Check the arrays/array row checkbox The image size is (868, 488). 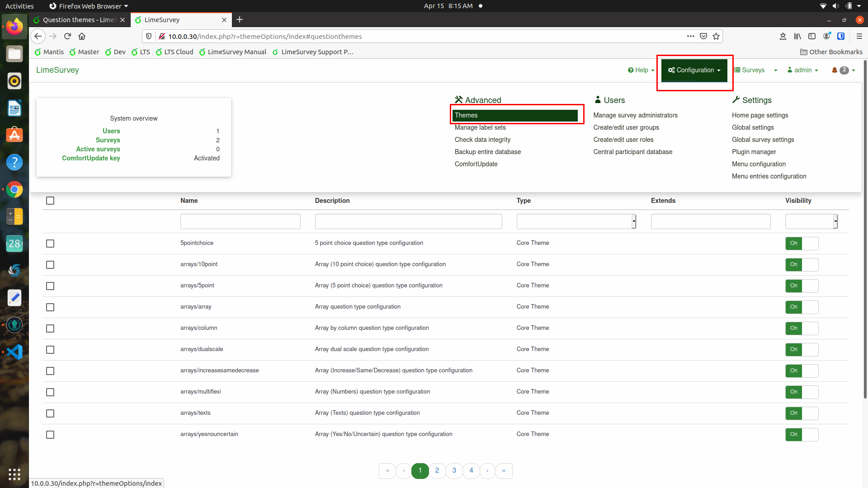coord(50,307)
